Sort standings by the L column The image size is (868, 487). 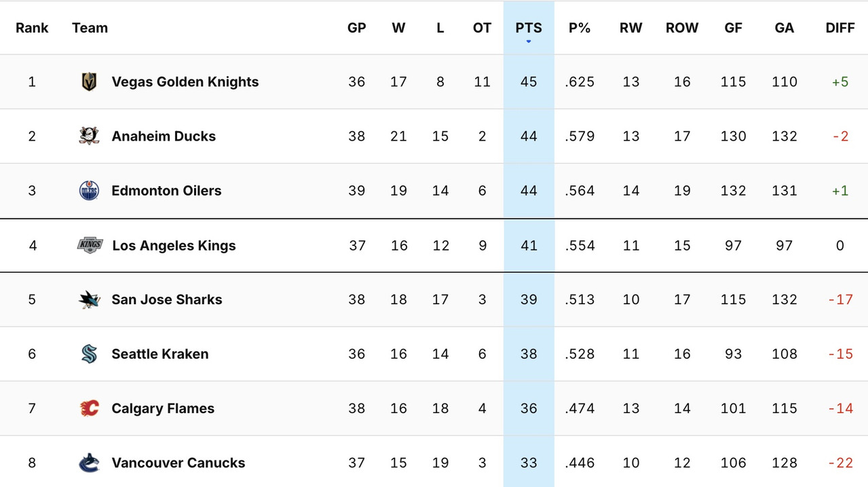[x=440, y=28]
